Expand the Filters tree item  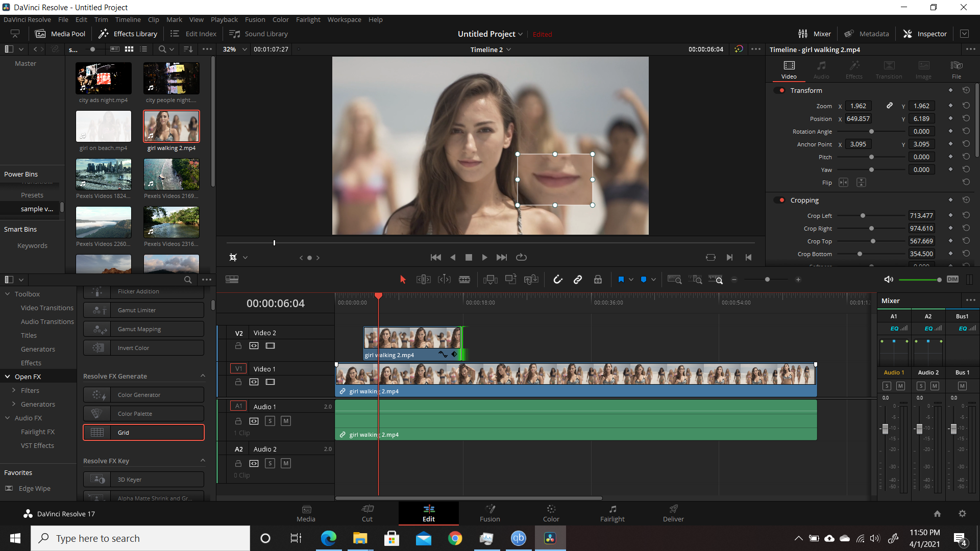(x=14, y=390)
